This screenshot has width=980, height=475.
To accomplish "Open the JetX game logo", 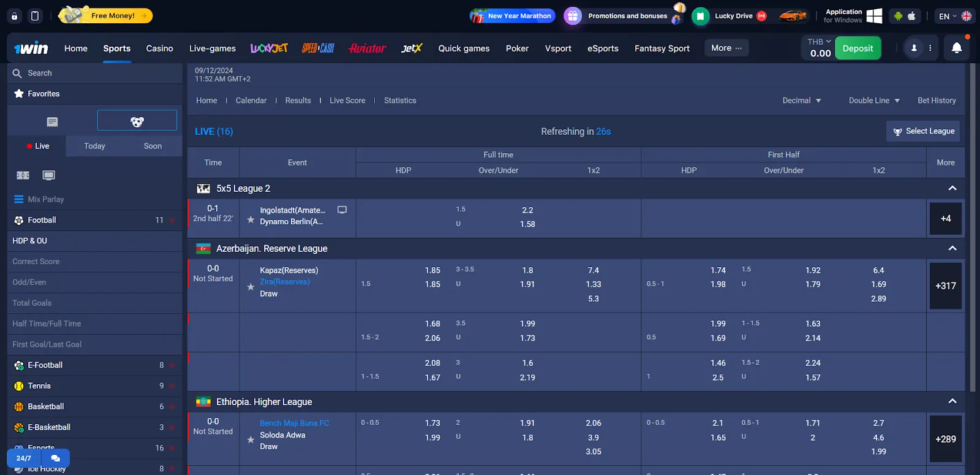I will [412, 48].
